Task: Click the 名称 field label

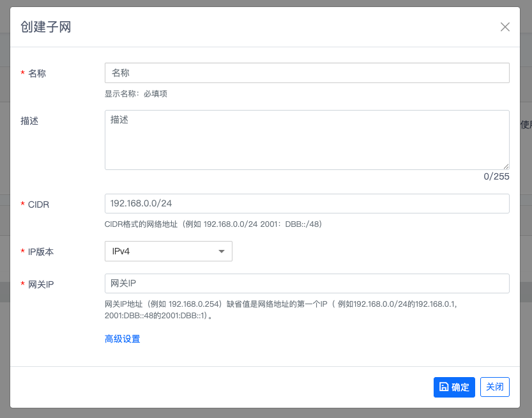Action: click(37, 74)
